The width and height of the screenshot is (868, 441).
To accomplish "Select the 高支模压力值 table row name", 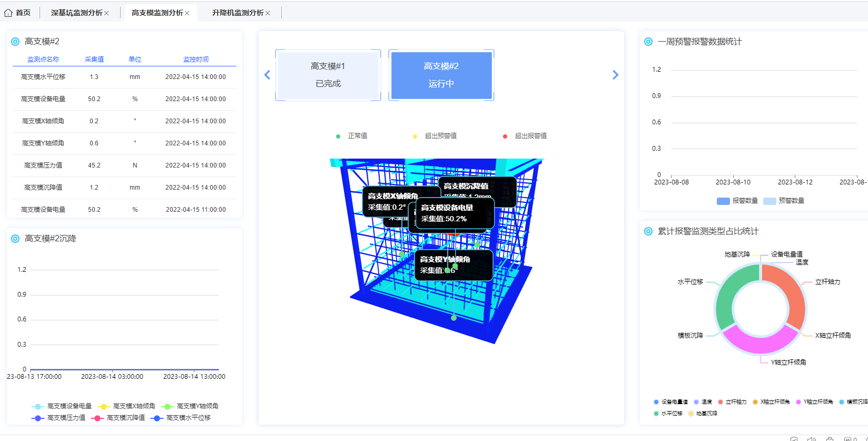I will point(43,165).
